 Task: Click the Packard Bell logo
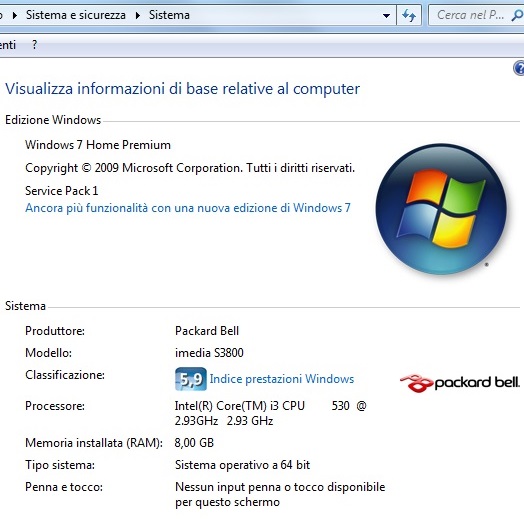tap(460, 383)
